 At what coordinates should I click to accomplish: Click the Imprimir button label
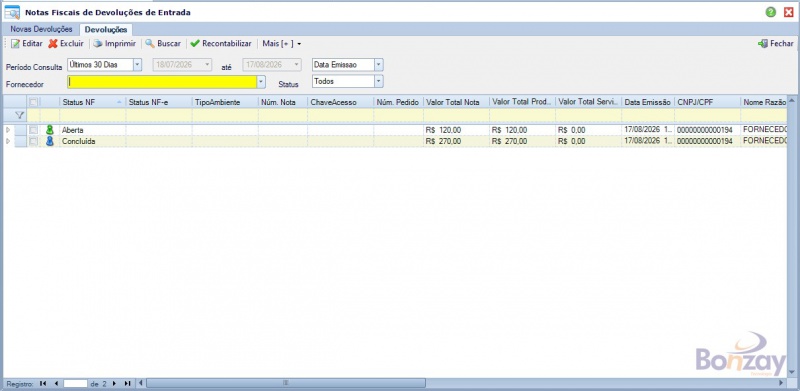pyautogui.click(x=120, y=44)
